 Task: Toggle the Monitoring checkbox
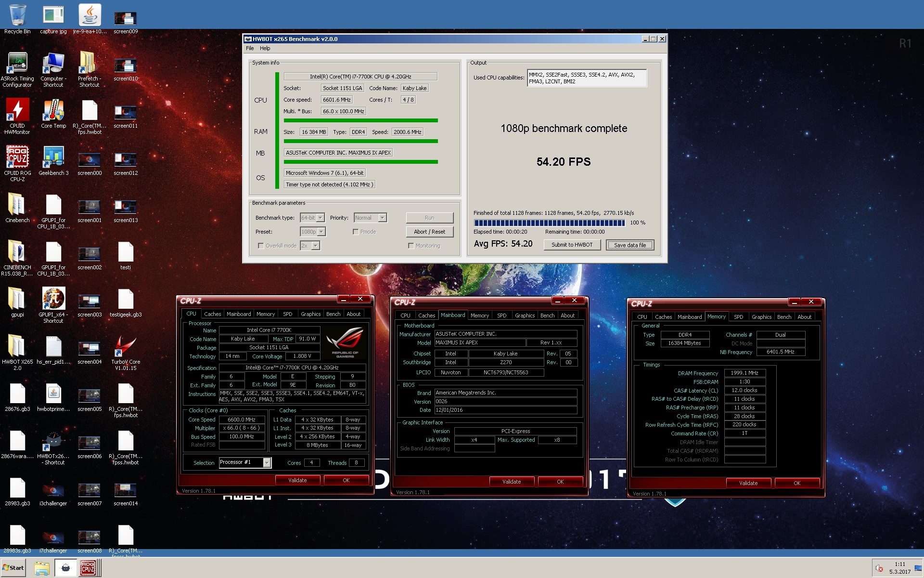411,246
